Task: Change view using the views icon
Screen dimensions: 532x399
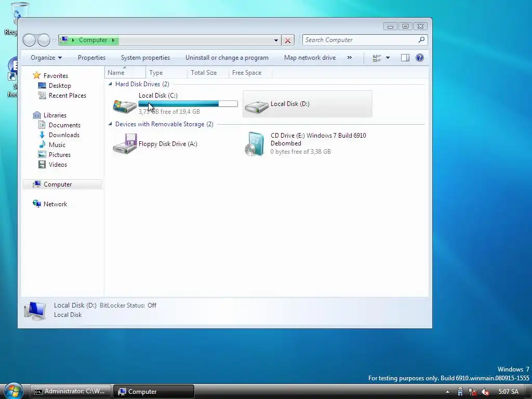Action: [377, 58]
